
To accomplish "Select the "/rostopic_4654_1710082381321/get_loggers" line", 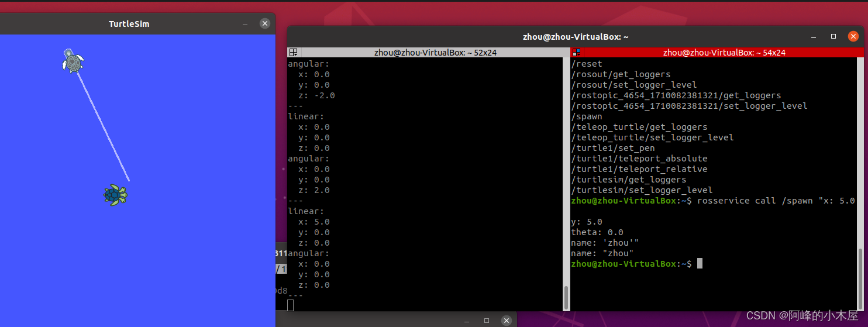I will [676, 95].
